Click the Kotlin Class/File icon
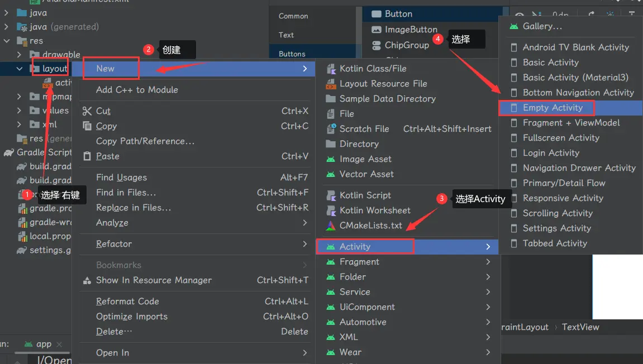643x364 pixels. click(x=330, y=69)
